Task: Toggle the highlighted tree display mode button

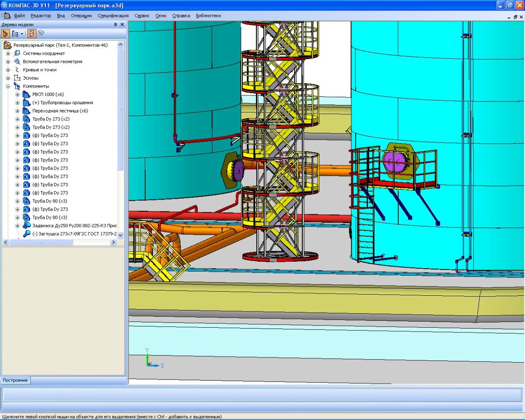Action: click(x=32, y=33)
